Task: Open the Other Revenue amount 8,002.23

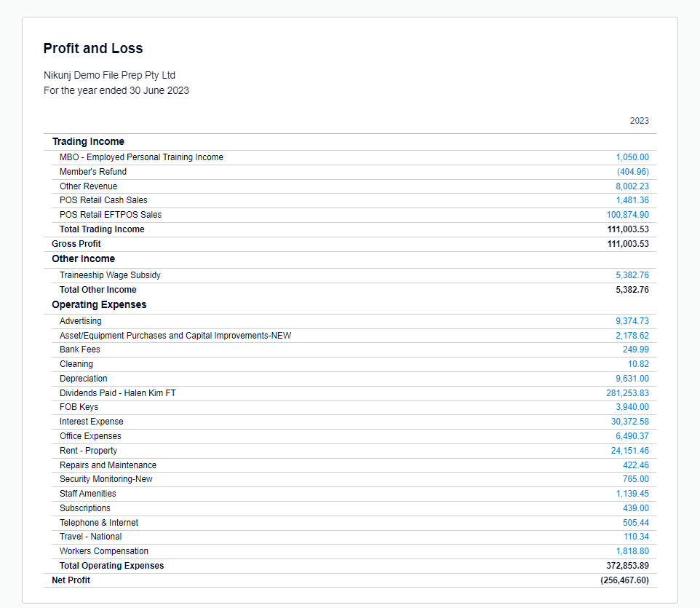Action: (x=632, y=186)
